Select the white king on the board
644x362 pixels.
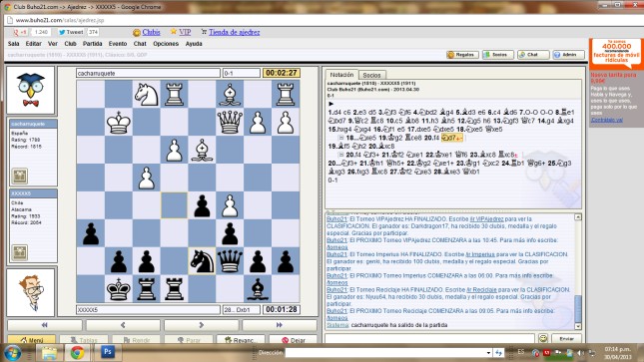click(x=118, y=123)
